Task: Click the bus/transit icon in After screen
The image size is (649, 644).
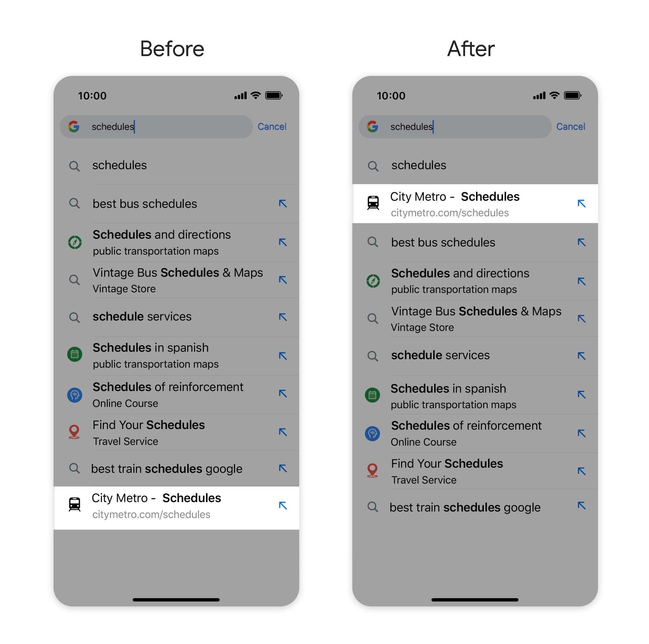Action: pos(373,197)
